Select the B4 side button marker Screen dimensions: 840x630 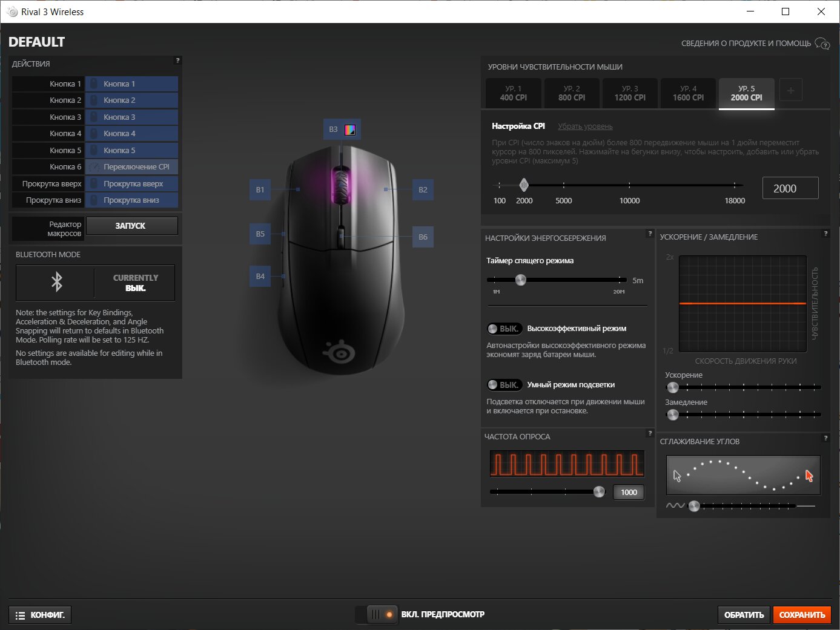[x=260, y=276]
